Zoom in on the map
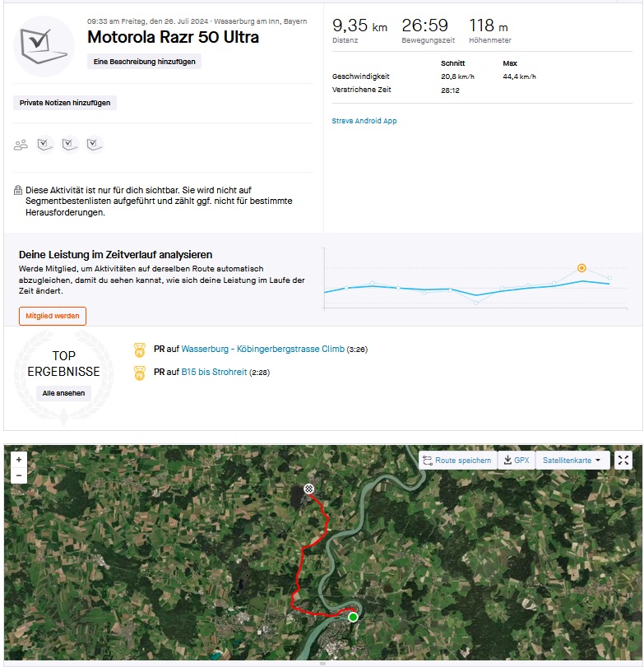The width and height of the screenshot is (644, 667). tap(19, 460)
